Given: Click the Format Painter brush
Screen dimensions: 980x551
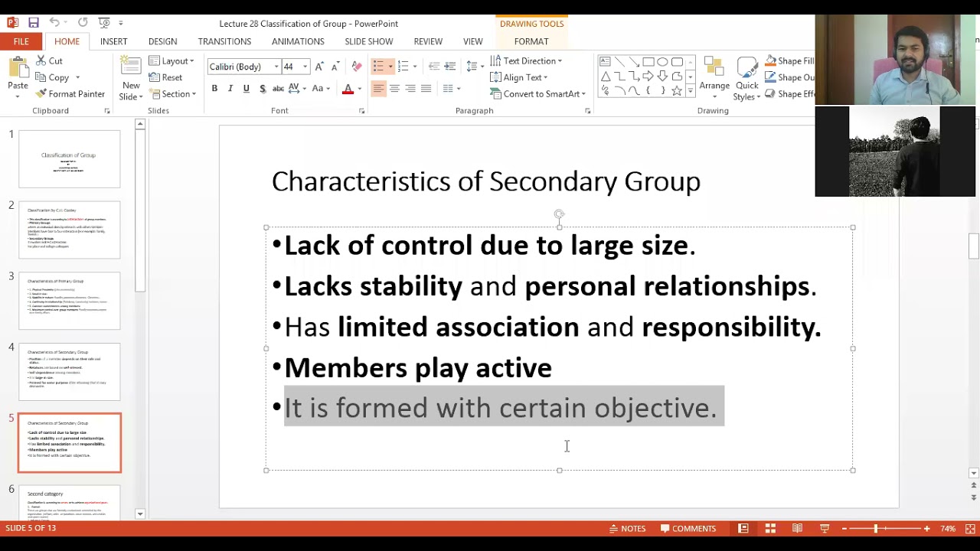Looking at the screenshot, I should click(41, 94).
